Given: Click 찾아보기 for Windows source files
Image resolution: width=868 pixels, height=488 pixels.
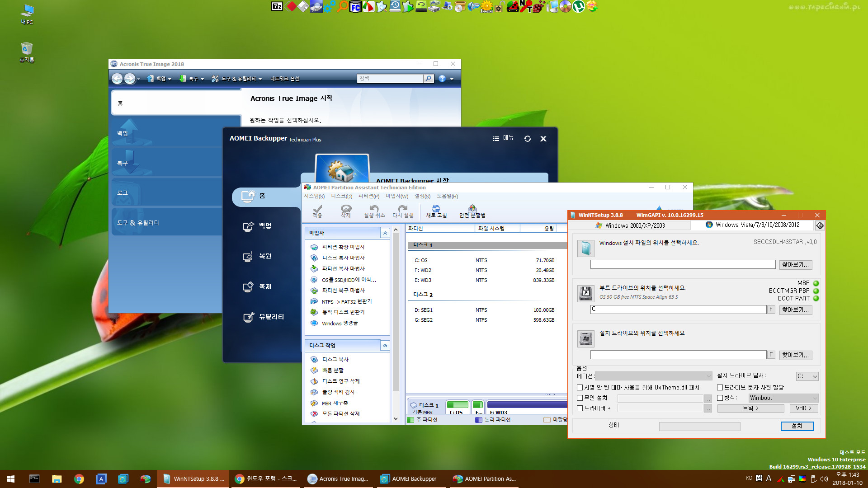Looking at the screenshot, I should tap(795, 265).
